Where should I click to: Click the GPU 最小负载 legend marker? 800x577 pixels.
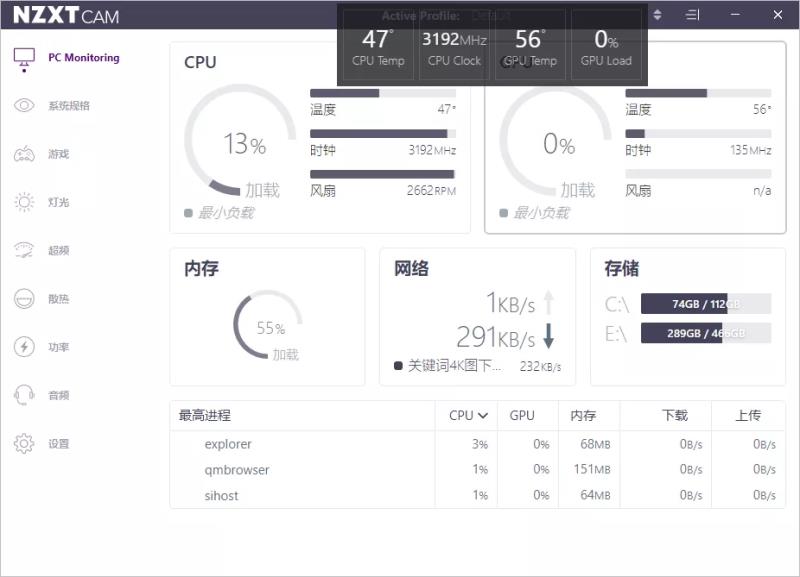(504, 213)
